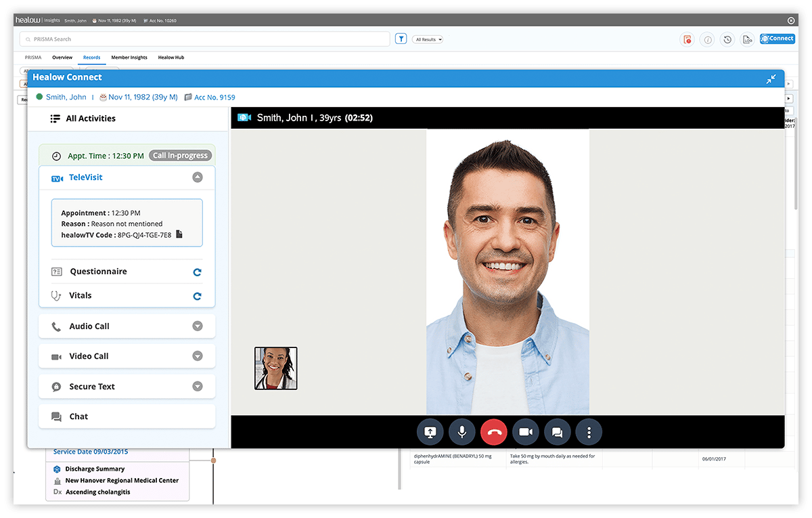Click the All Activities list icon
This screenshot has width=812, height=518.
[x=55, y=118]
